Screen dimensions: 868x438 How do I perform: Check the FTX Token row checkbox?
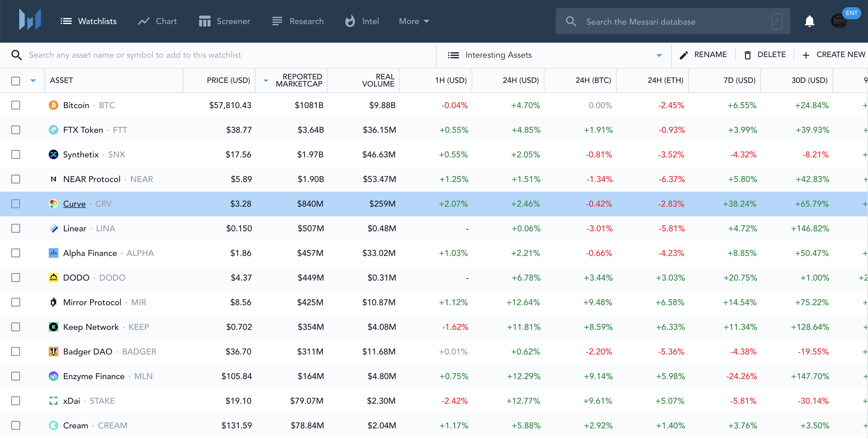(x=16, y=130)
